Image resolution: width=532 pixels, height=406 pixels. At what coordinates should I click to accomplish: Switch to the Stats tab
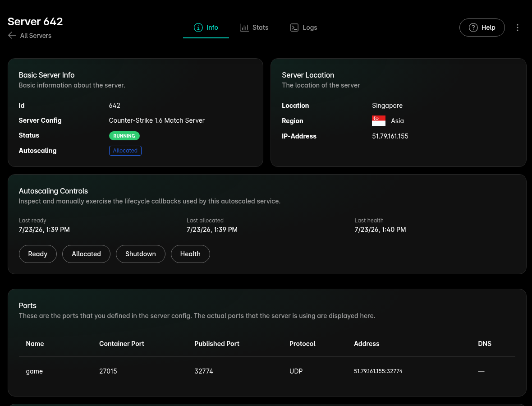(254, 28)
